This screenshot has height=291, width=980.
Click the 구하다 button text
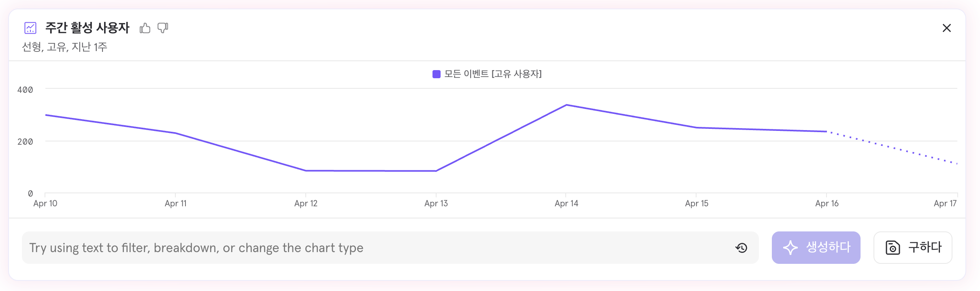(x=925, y=247)
